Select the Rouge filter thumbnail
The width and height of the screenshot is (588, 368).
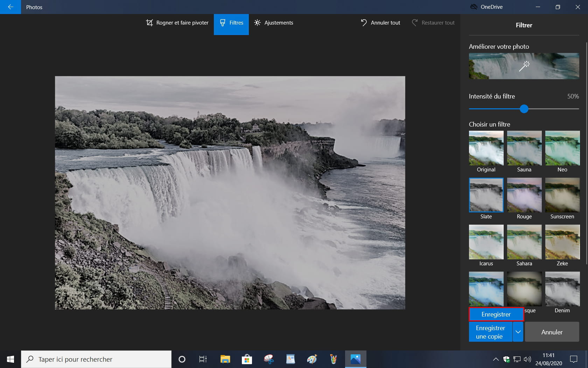[524, 195]
